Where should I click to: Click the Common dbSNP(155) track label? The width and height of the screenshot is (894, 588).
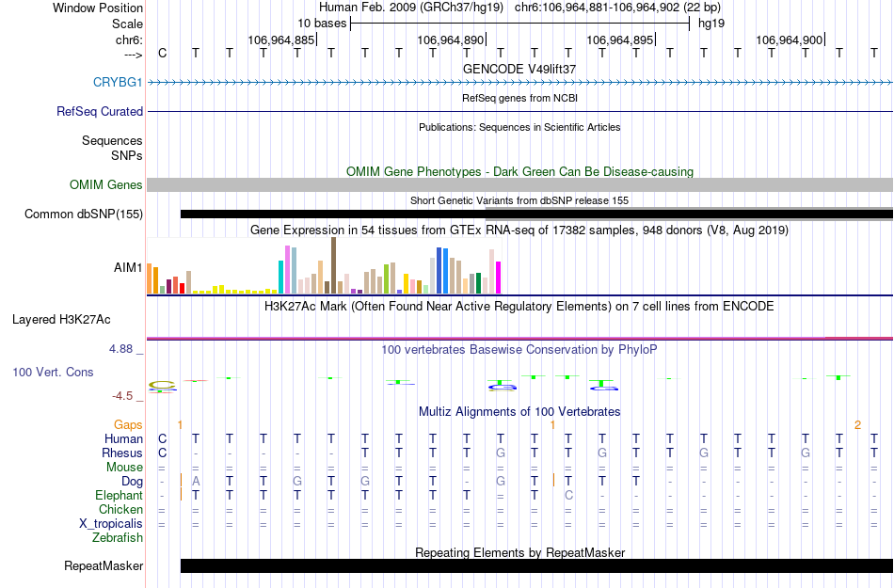click(83, 214)
